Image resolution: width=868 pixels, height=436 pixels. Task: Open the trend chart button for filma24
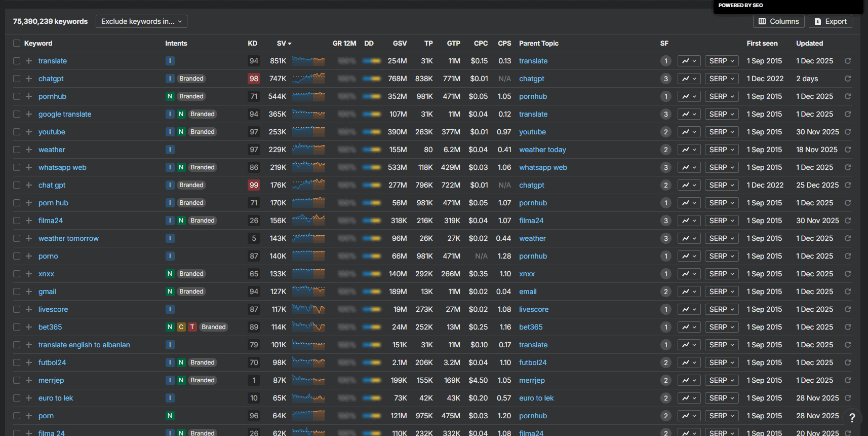pos(689,221)
